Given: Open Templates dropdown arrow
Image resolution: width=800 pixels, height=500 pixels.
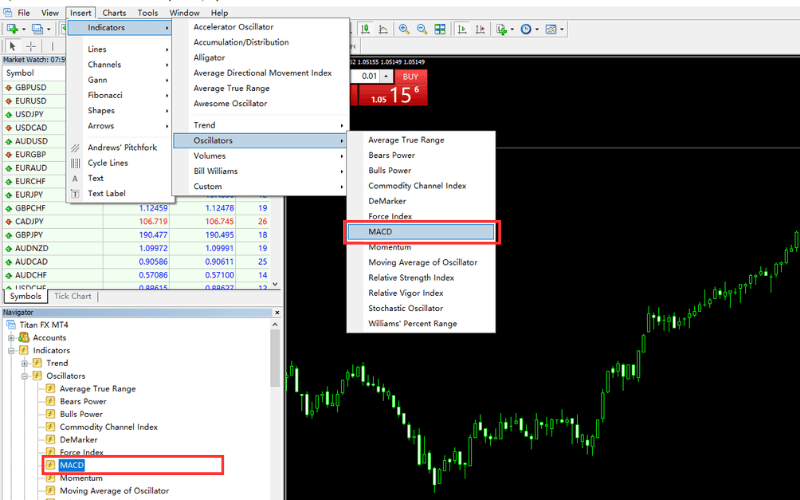Looking at the screenshot, I should (562, 29).
